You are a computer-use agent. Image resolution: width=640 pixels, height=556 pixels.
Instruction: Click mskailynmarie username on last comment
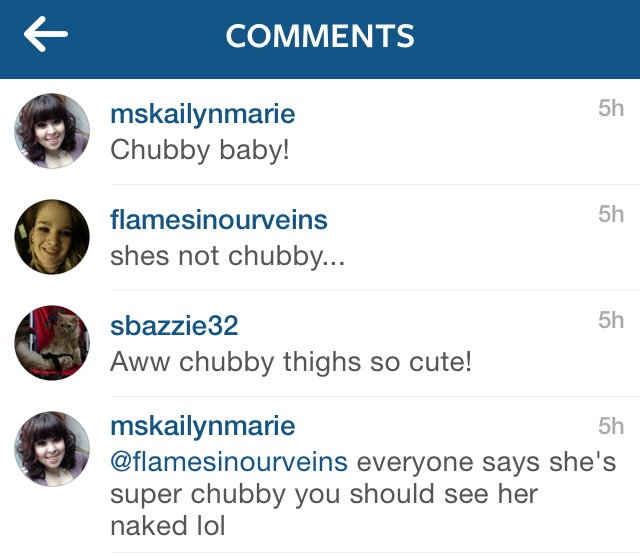click(x=202, y=426)
